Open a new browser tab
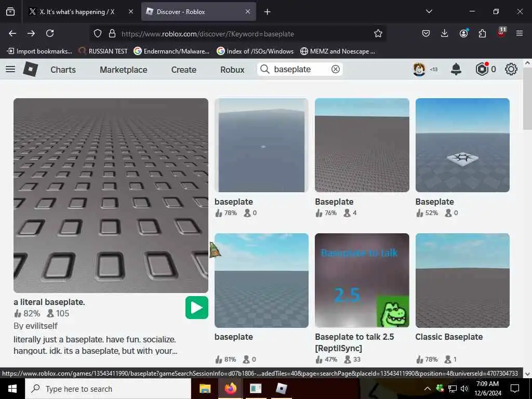 [268, 12]
